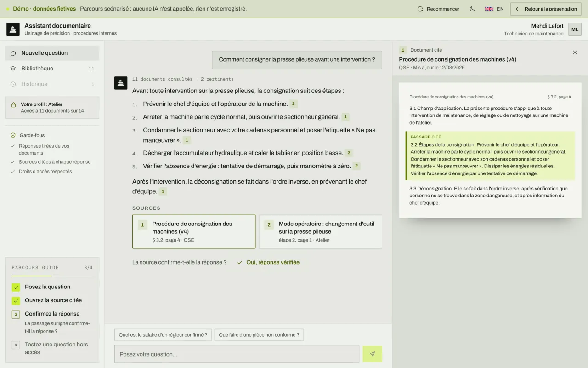The height and width of the screenshot is (368, 588).
Task: Click the assistant avatar beside the answer
Action: click(x=121, y=83)
